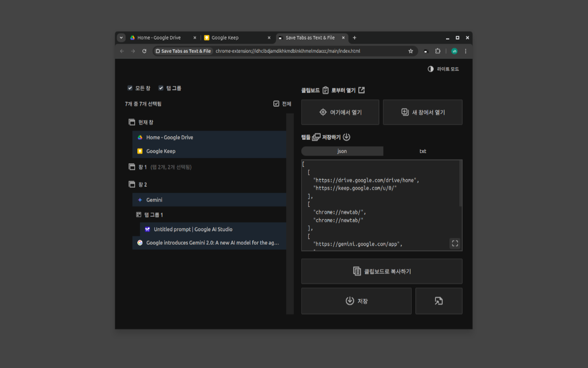
Task: Click the browser forward arrow
Action: (x=133, y=51)
